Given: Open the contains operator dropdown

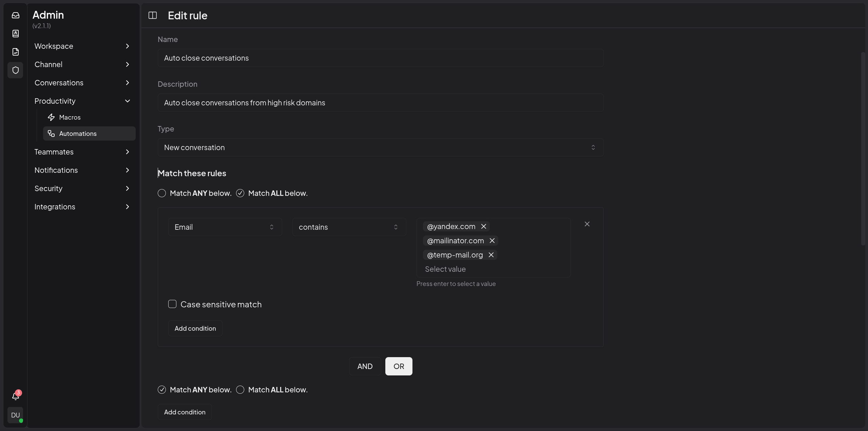Looking at the screenshot, I should click(x=349, y=227).
